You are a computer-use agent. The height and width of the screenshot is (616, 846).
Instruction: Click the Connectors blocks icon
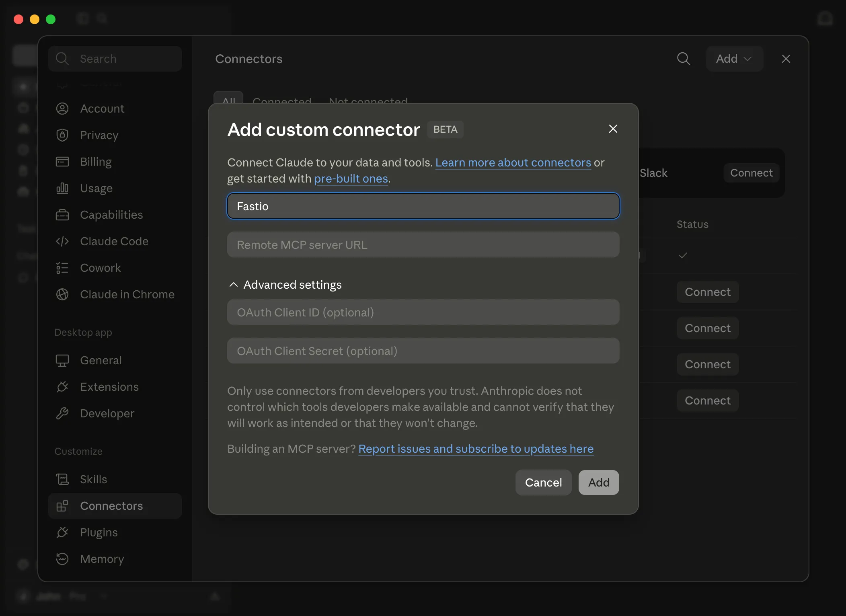click(62, 506)
